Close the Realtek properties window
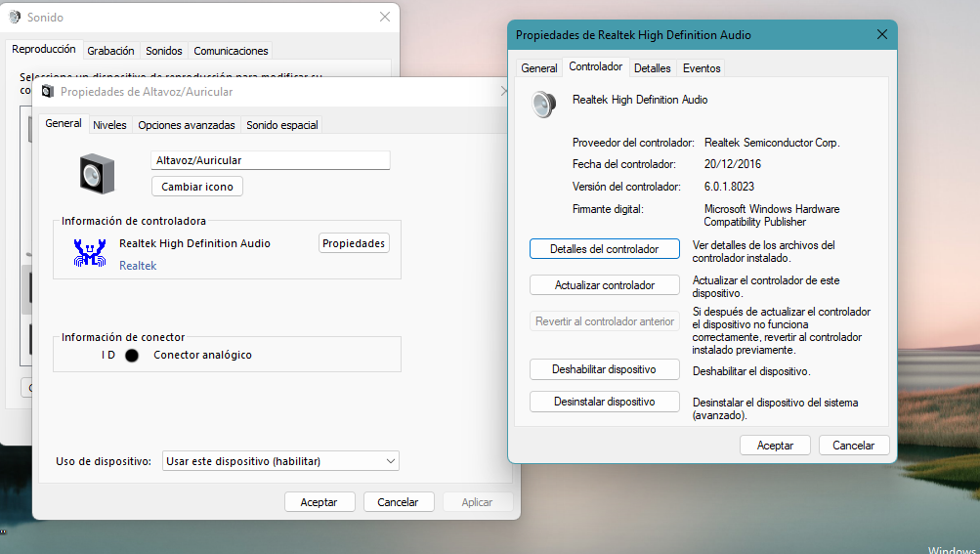 [x=882, y=35]
